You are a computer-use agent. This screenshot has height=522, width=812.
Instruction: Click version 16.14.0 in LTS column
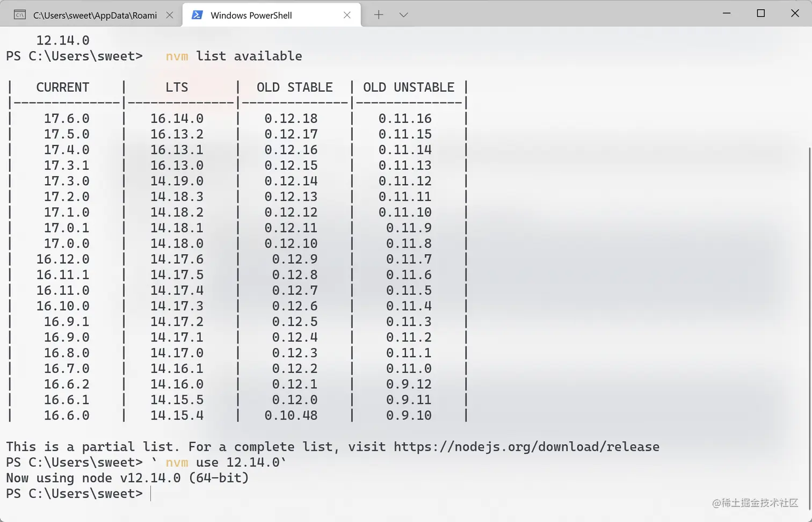click(x=177, y=119)
